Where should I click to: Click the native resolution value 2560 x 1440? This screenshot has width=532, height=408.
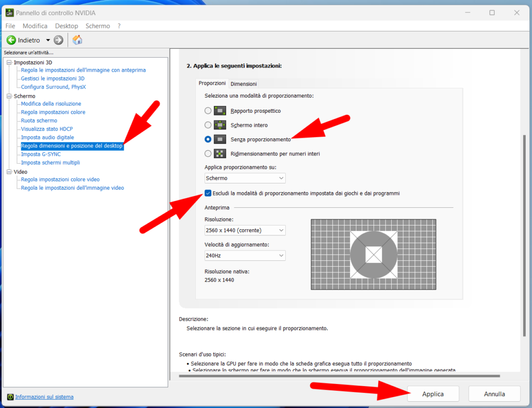(219, 280)
